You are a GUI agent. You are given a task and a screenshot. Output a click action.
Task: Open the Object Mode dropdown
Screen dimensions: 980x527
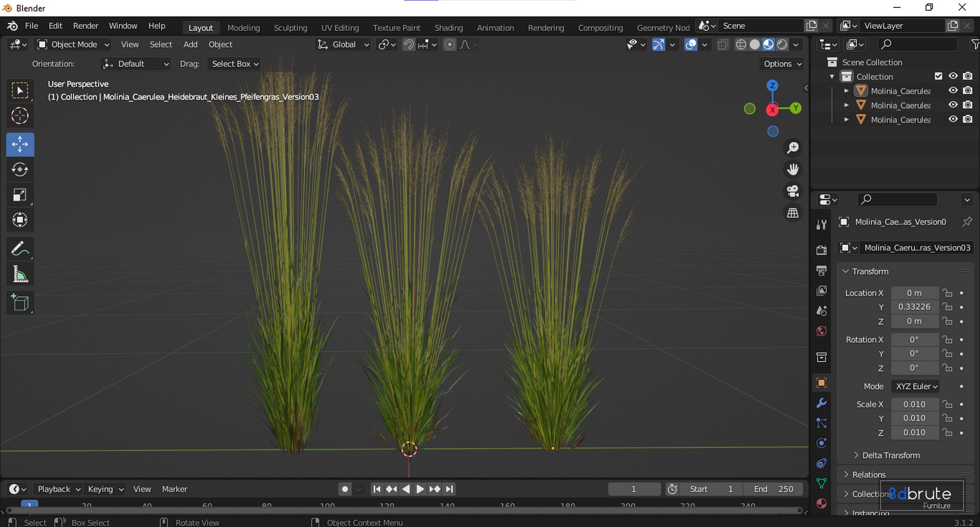pyautogui.click(x=73, y=44)
